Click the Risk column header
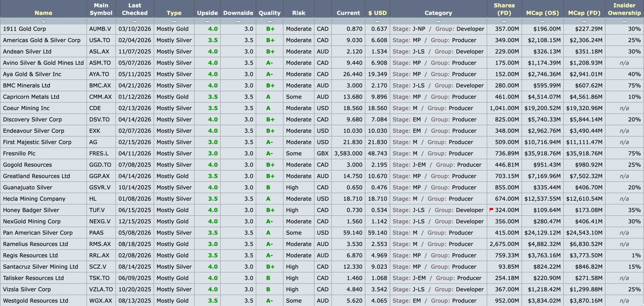644x306 pixels. [x=299, y=13]
